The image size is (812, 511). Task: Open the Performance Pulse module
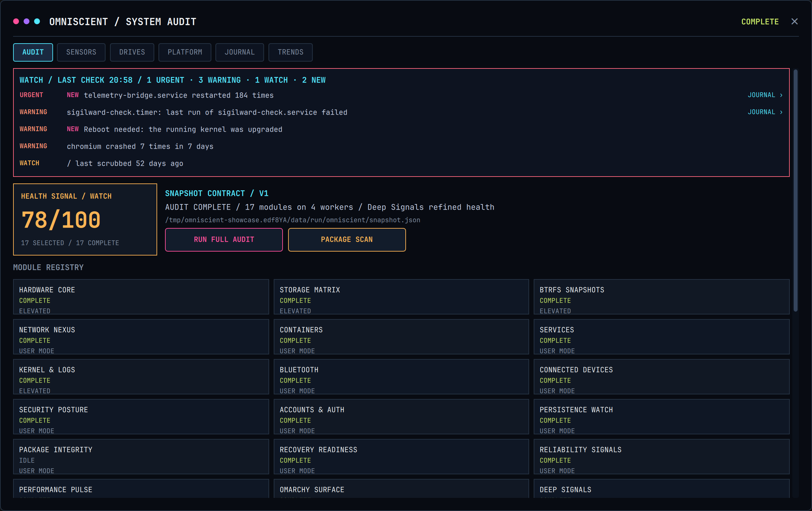click(x=141, y=489)
